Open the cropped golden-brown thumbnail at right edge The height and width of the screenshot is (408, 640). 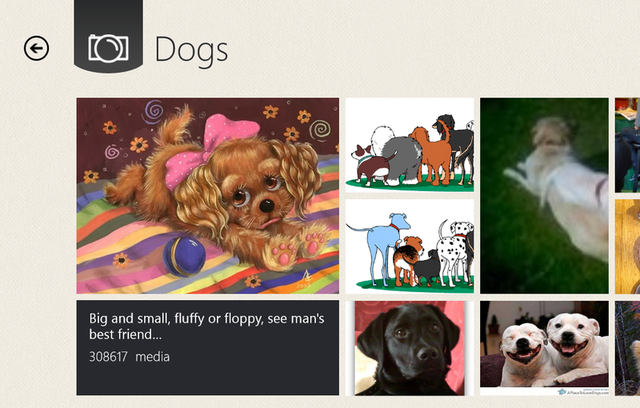pos(627,246)
